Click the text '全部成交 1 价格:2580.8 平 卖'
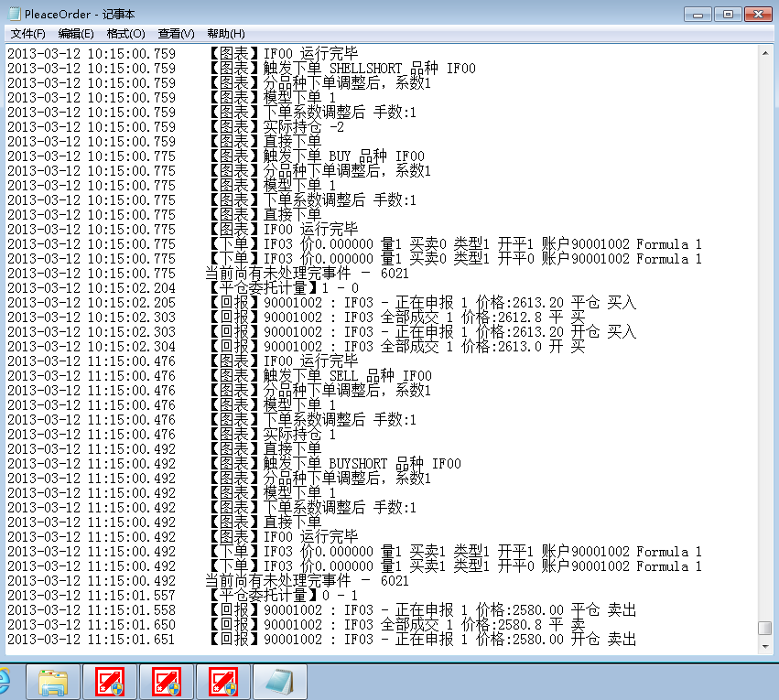 (483, 625)
